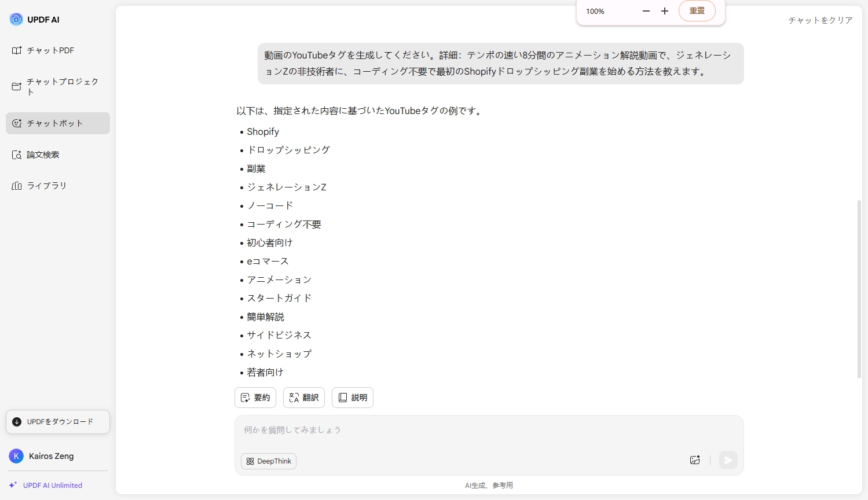Click the 翻訳 translation icon

pos(294,398)
